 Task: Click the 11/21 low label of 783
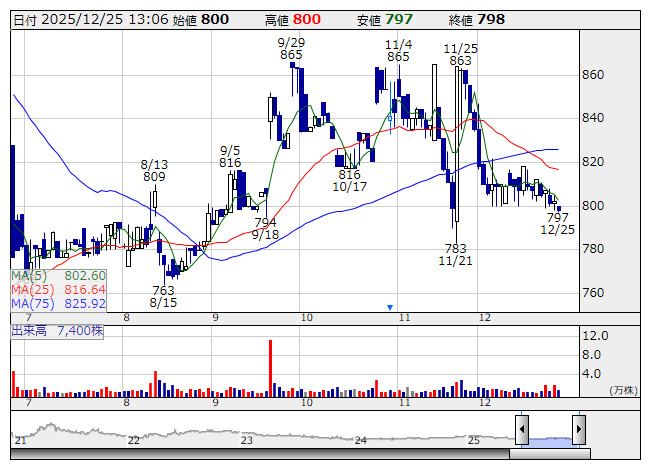[x=455, y=254]
